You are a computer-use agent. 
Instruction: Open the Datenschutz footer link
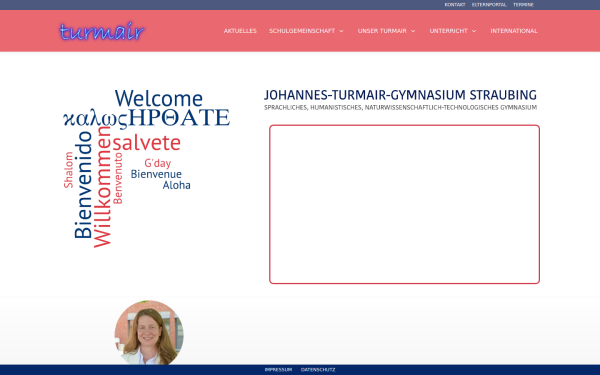click(318, 370)
